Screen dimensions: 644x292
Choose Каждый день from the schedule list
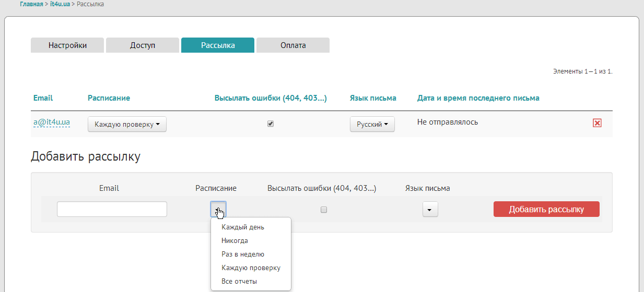point(242,227)
